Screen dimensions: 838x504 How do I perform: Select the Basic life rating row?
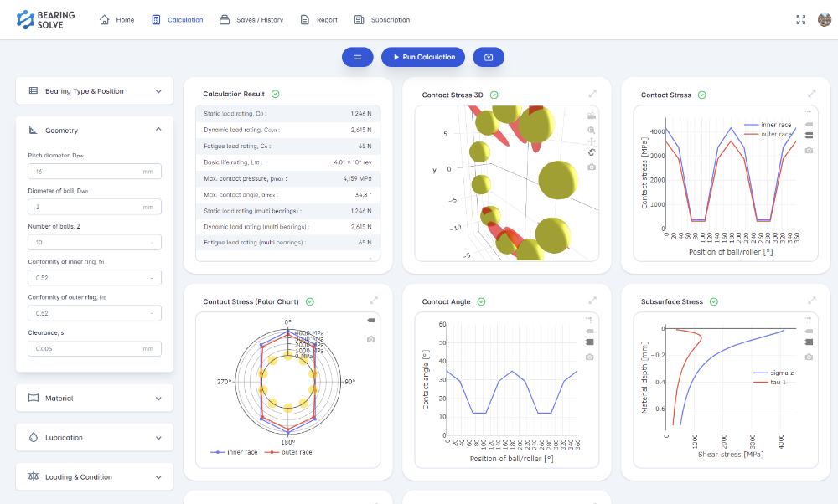287,162
